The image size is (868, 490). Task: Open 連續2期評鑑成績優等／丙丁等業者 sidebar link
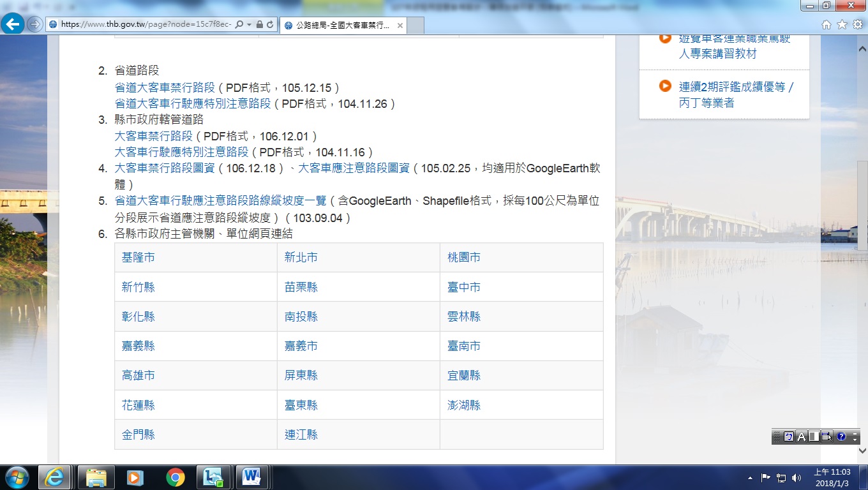[737, 95]
